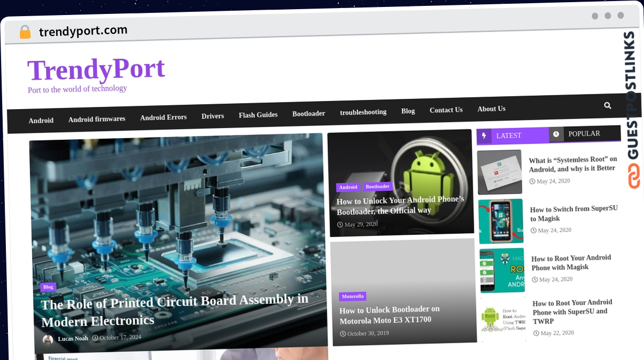Open the troubleshooting menu item
644x360 pixels.
363,112
